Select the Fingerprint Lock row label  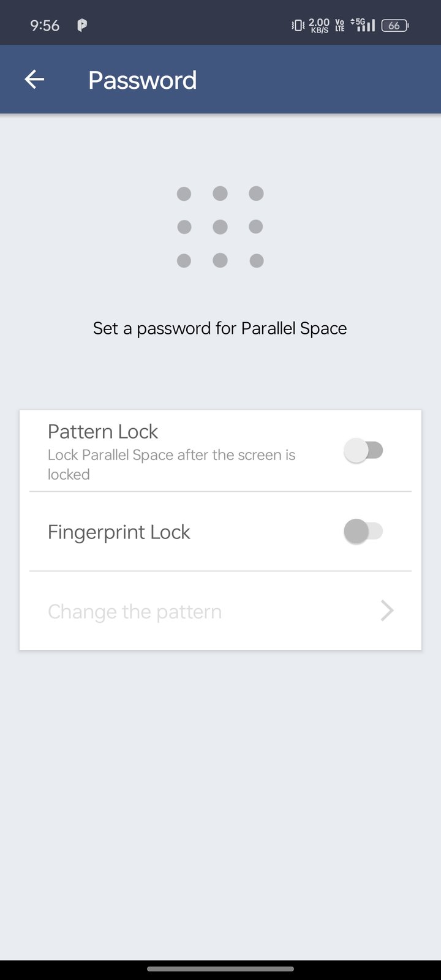point(119,532)
